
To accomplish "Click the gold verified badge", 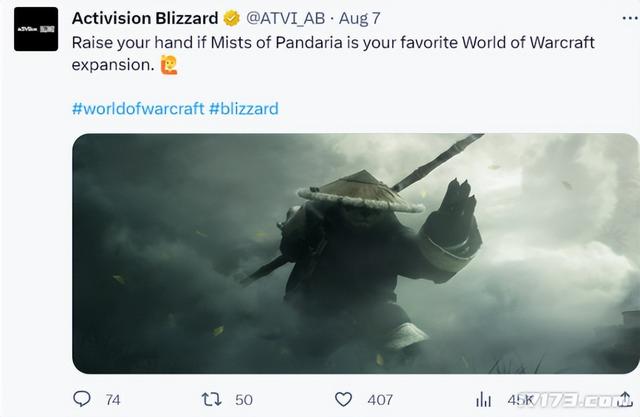I will click(x=231, y=18).
